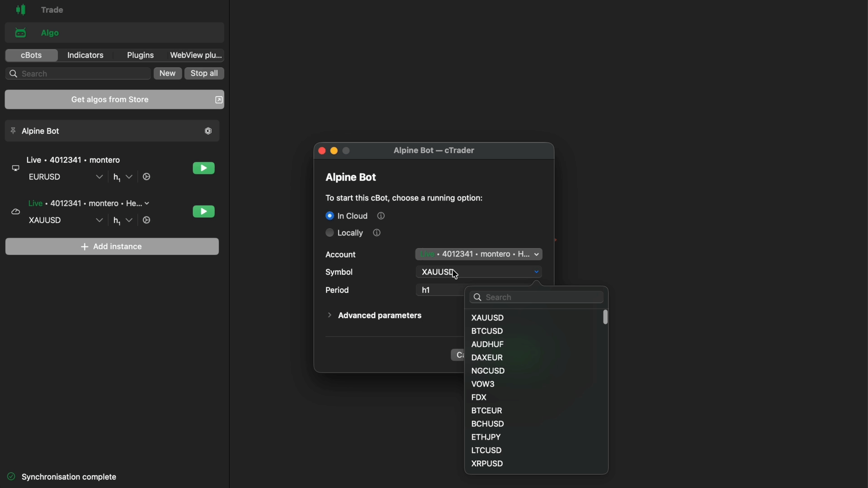
Task: Click the magnifier icon in symbol search popup
Action: coord(478,298)
